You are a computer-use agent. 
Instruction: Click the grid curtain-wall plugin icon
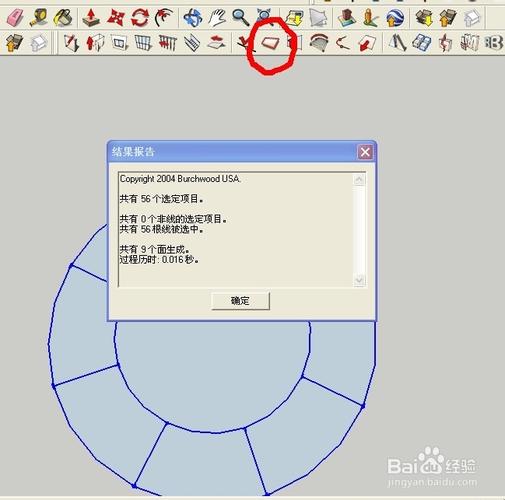click(x=143, y=43)
